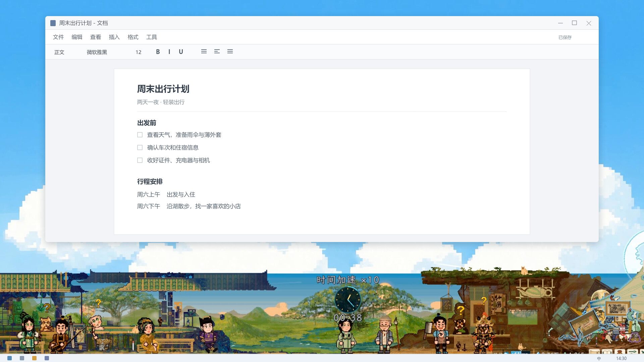Check the 确认车次和住宿信息 item
644x362 pixels.
(x=140, y=147)
